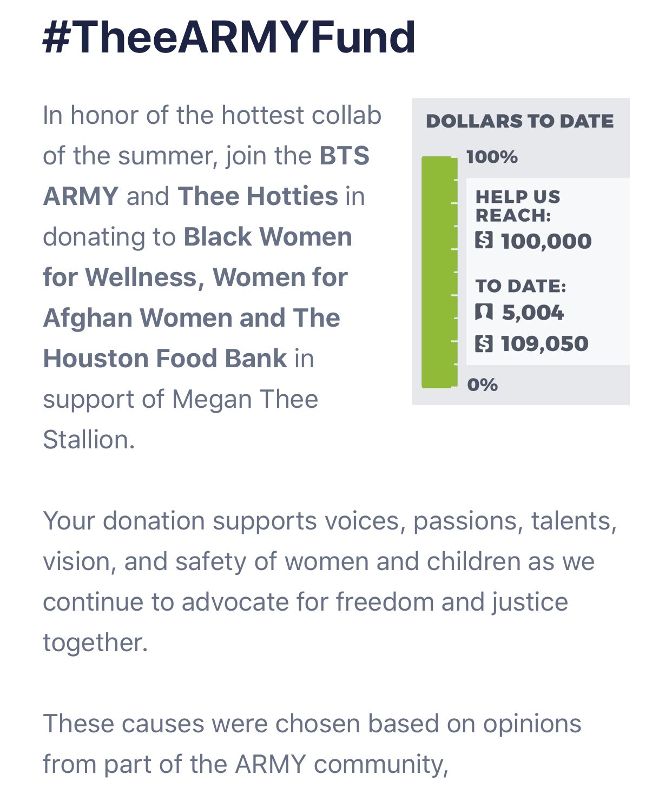
Task: Click the donor count icon beside 5,004
Action: [484, 312]
